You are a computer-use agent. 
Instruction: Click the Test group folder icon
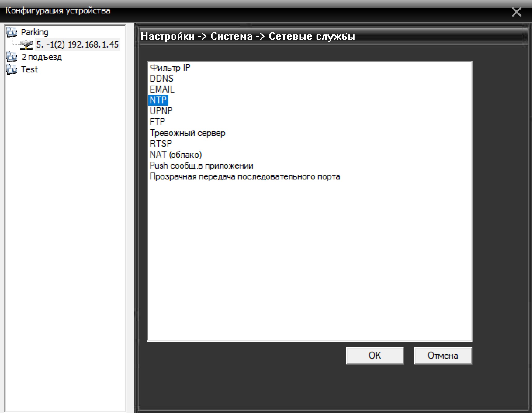coord(12,69)
